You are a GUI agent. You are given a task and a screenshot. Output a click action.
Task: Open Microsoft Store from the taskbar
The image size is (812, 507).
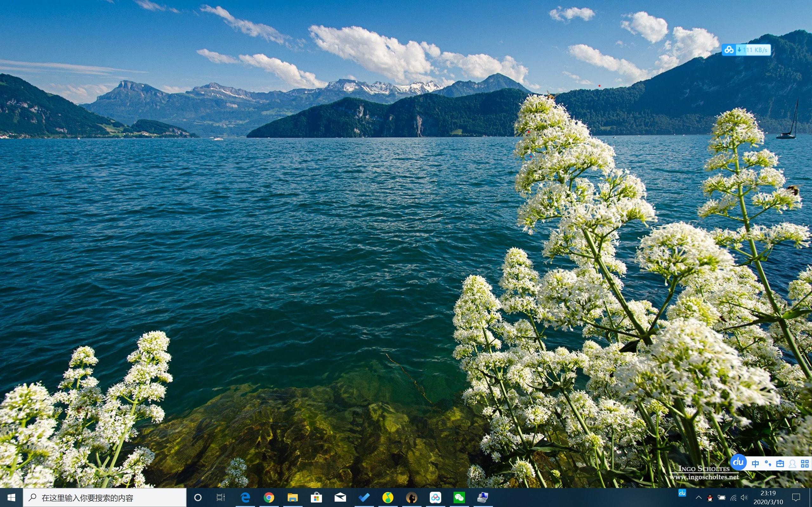(316, 497)
